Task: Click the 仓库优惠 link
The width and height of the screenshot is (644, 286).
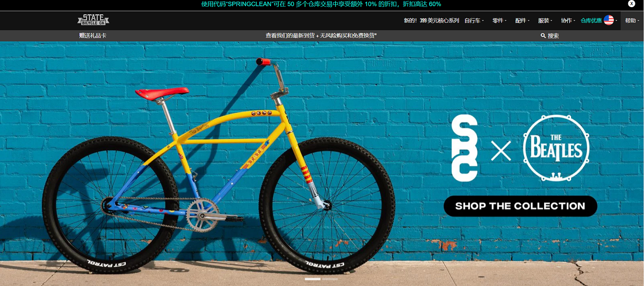Action: point(591,20)
